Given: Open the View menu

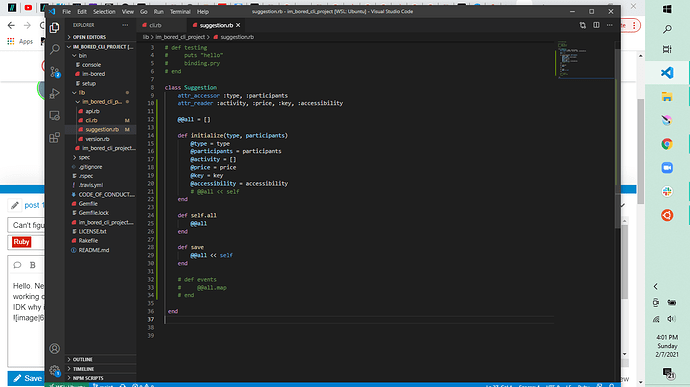Looking at the screenshot, I should pos(128,11).
